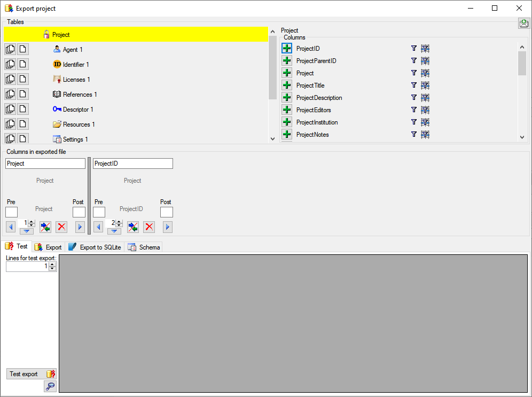This screenshot has height=397, width=532.
Task: Open row filter icon for ProjectParentID
Action: [425, 61]
